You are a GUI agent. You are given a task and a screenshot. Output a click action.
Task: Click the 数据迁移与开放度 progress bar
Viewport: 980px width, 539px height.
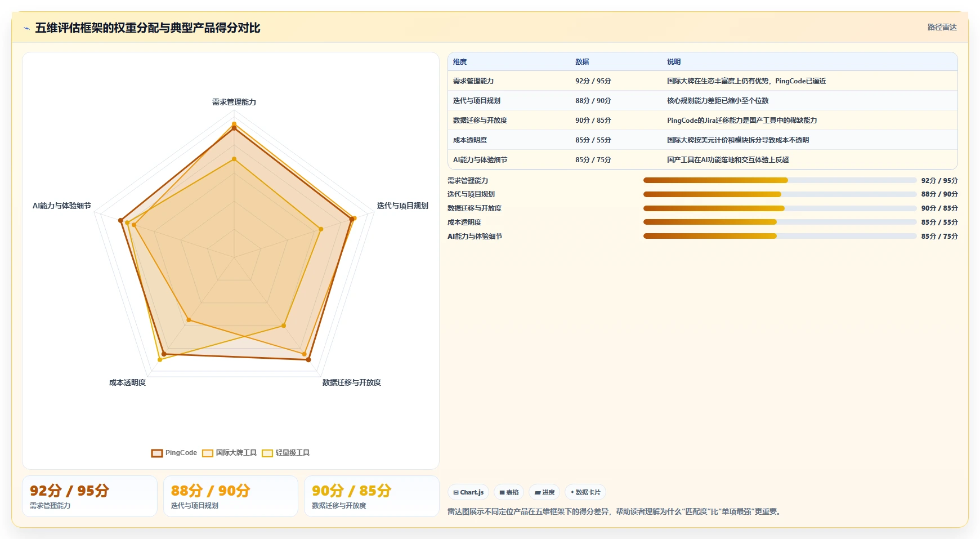[x=780, y=208]
